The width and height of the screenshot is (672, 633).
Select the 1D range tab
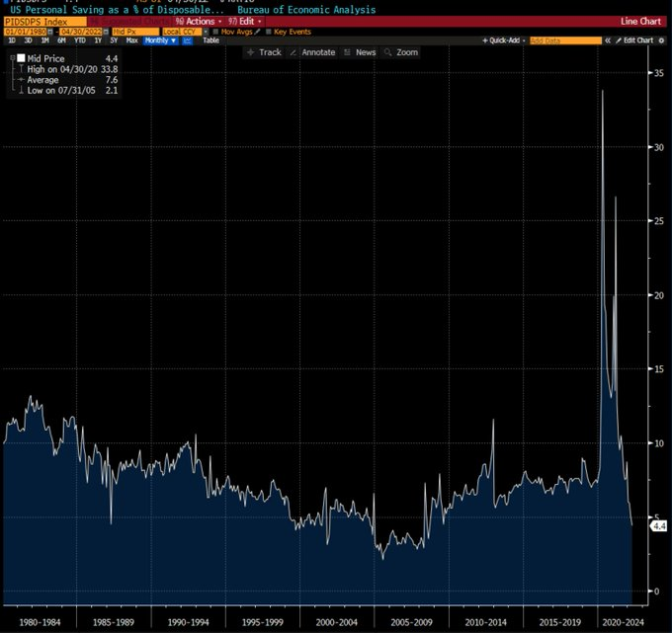click(x=12, y=40)
